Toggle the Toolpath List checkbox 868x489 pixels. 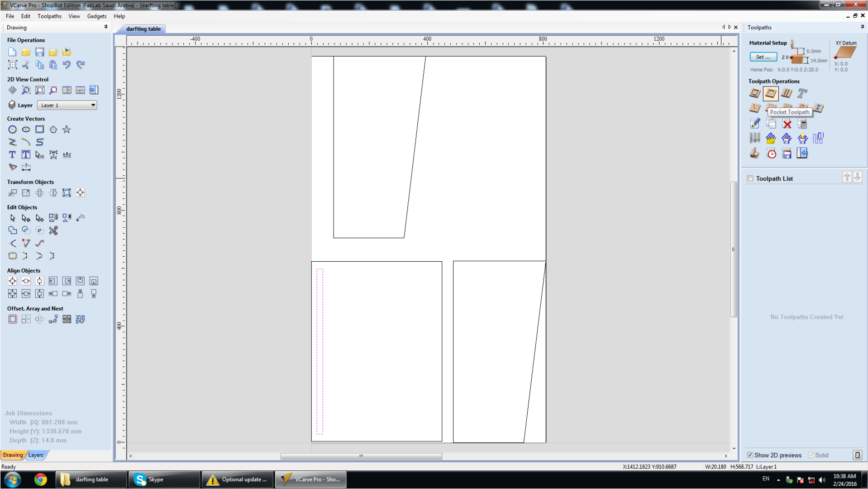tap(750, 178)
